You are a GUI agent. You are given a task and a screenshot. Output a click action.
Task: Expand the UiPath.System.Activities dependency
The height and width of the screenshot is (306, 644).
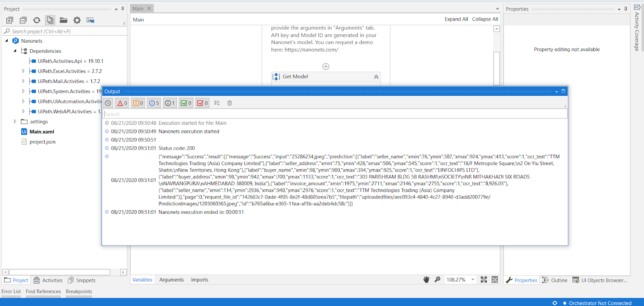(23, 91)
